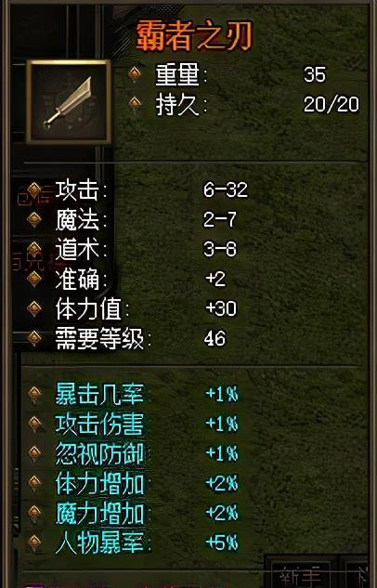Click the 魔力增加 attribute label
The width and height of the screenshot is (377, 588).
pyautogui.click(x=99, y=513)
